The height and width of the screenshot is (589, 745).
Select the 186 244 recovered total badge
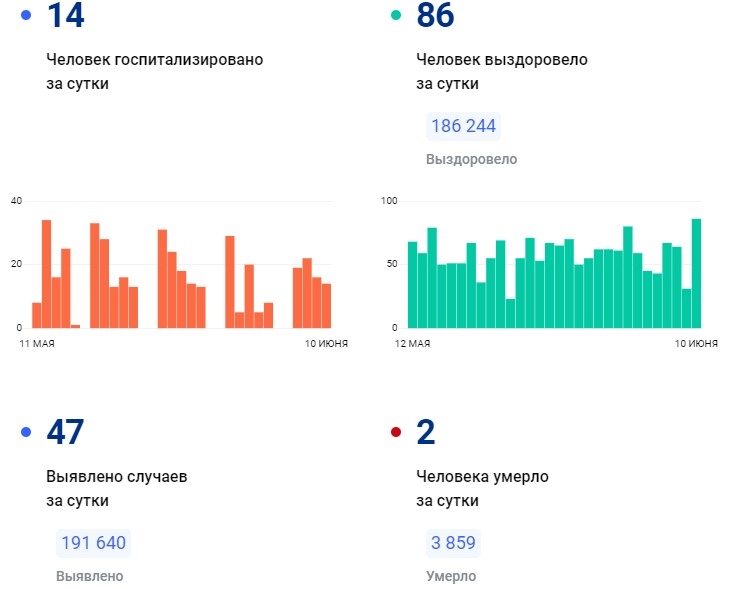(463, 127)
